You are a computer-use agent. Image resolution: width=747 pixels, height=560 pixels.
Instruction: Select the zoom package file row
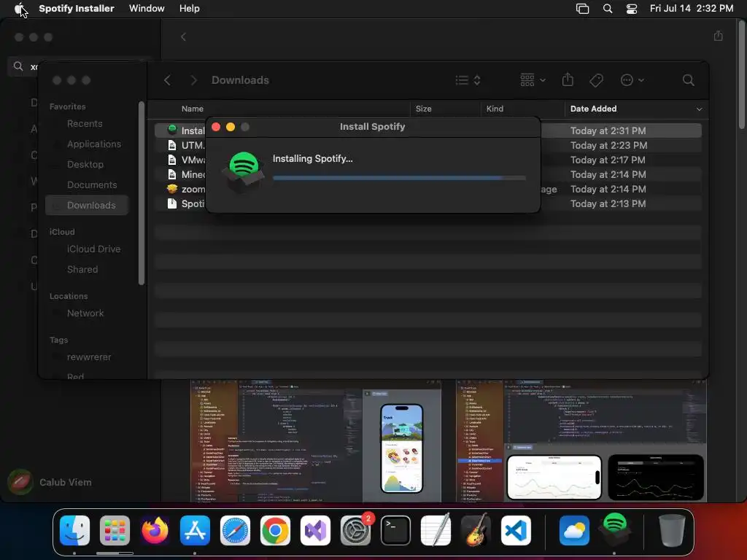click(x=427, y=190)
